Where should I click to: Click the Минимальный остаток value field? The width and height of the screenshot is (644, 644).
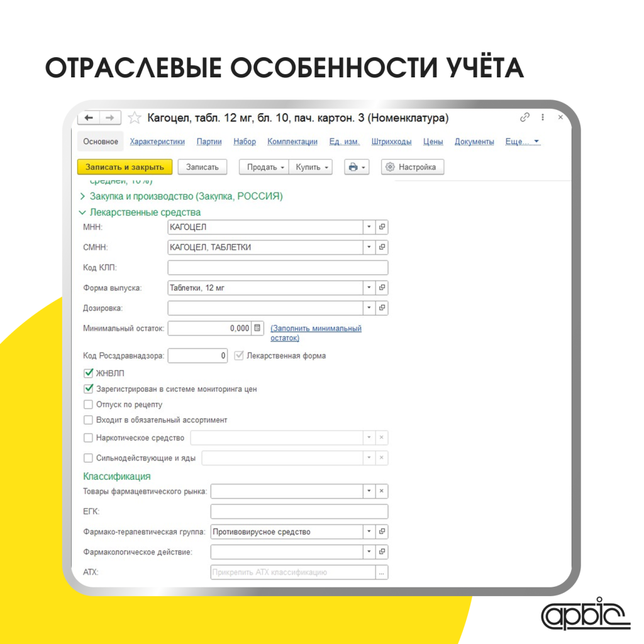(x=209, y=328)
